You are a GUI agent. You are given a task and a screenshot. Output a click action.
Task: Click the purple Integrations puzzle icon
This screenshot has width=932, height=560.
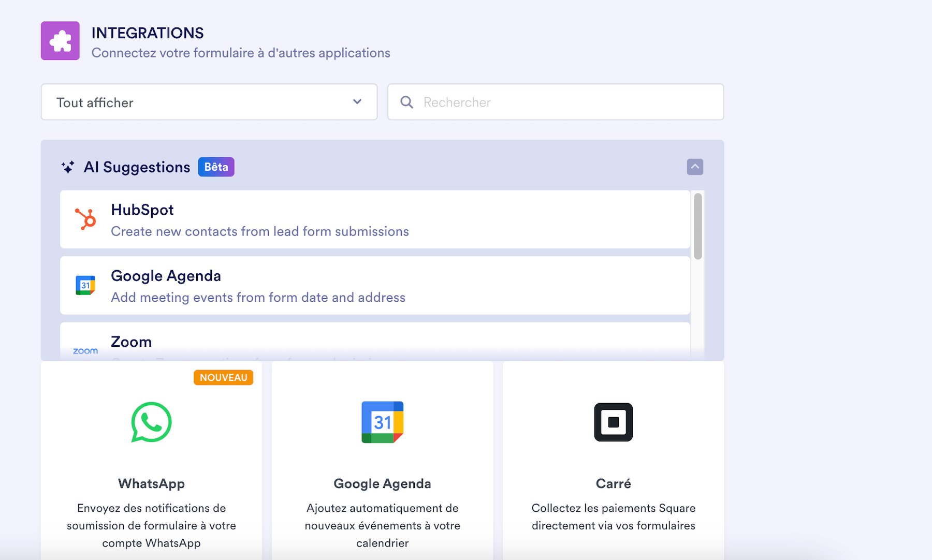(60, 41)
